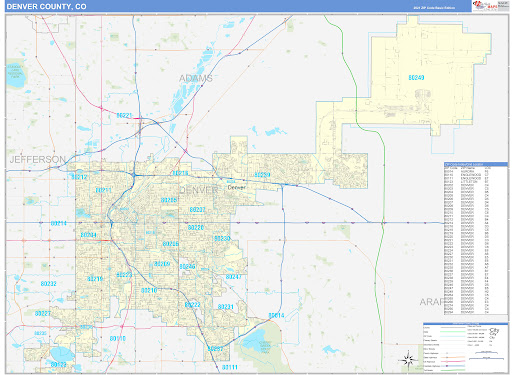Click the Standley Lake blue water shape

(15, 75)
